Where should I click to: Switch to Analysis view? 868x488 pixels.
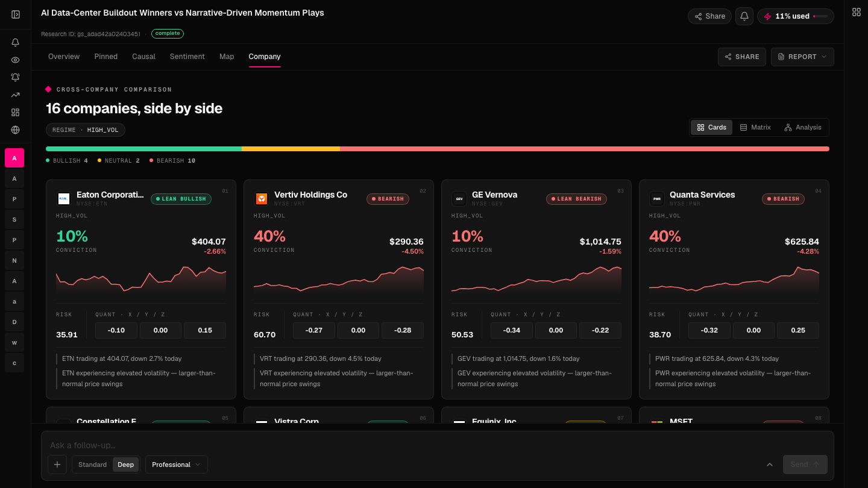click(803, 127)
